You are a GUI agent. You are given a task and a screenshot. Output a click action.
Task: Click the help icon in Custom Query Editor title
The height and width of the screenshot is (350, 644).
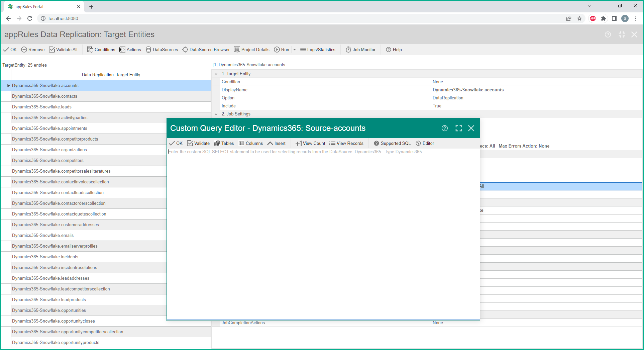tap(445, 128)
